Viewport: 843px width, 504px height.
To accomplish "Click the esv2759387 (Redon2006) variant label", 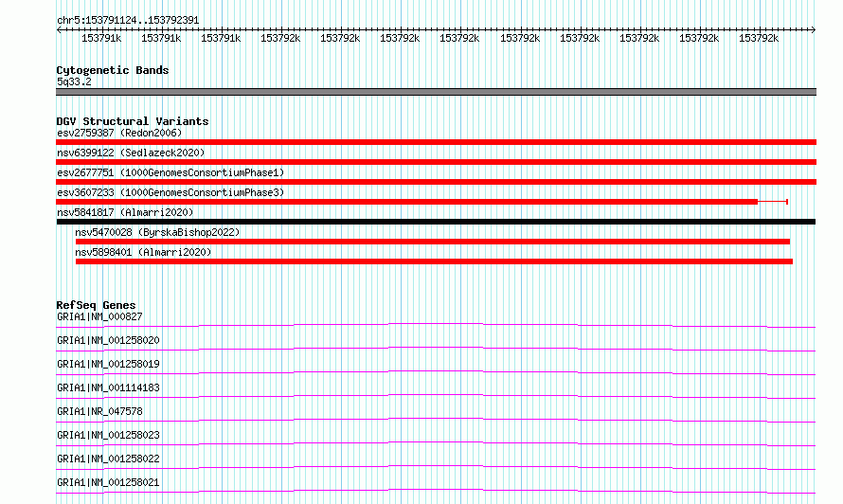I will (x=119, y=133).
